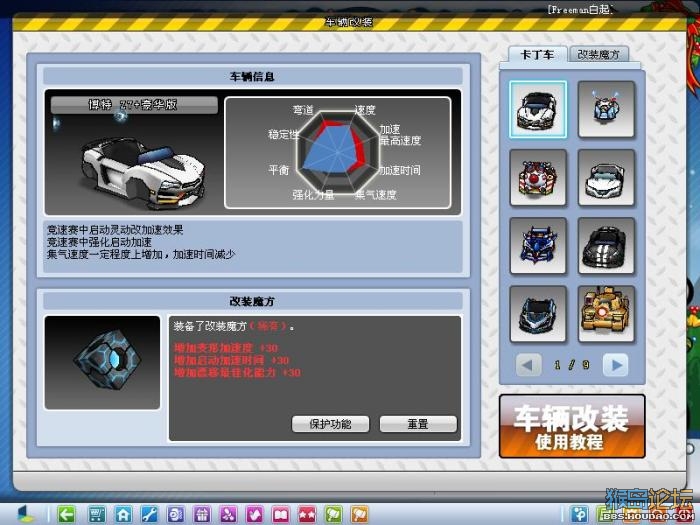Open the green chat bubbles icon
This screenshot has height=525, width=700.
(x=333, y=514)
